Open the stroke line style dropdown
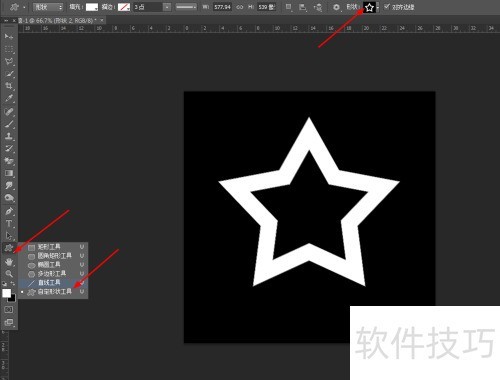Viewport: 500px width, 380px height. click(186, 7)
